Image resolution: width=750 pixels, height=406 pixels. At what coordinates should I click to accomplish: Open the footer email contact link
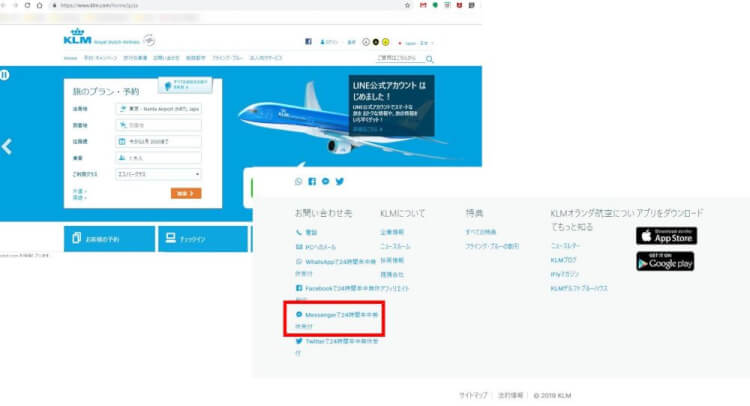pyautogui.click(x=316, y=247)
